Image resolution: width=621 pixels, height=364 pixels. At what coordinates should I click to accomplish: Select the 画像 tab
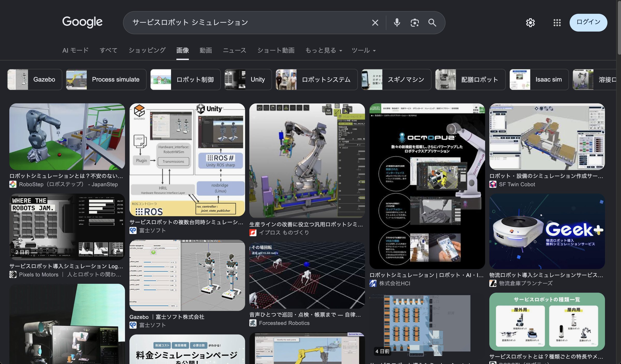[x=182, y=50]
